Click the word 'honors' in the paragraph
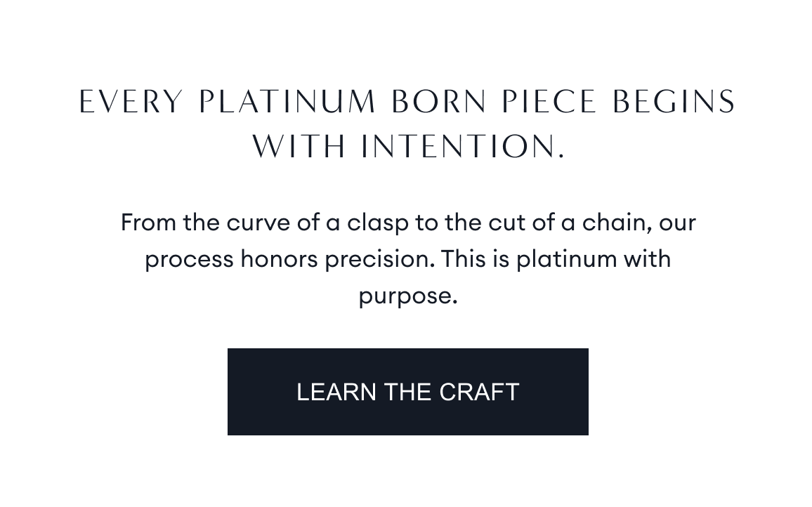The width and height of the screenshot is (812, 507). click(279, 259)
